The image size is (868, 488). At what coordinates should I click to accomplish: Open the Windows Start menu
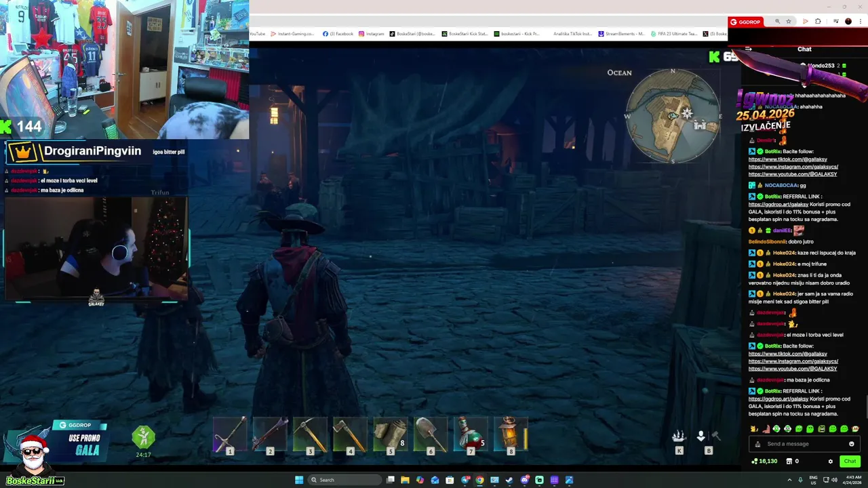[299, 480]
